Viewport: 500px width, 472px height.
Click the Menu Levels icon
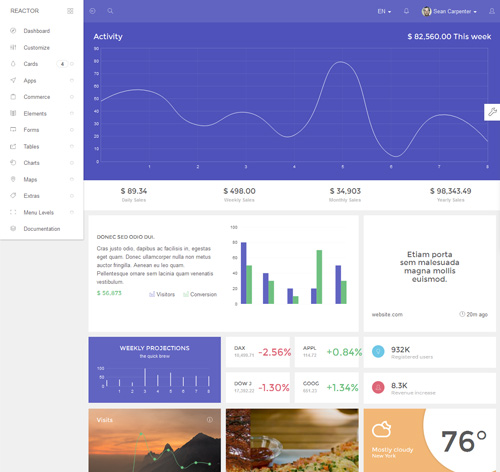13,212
